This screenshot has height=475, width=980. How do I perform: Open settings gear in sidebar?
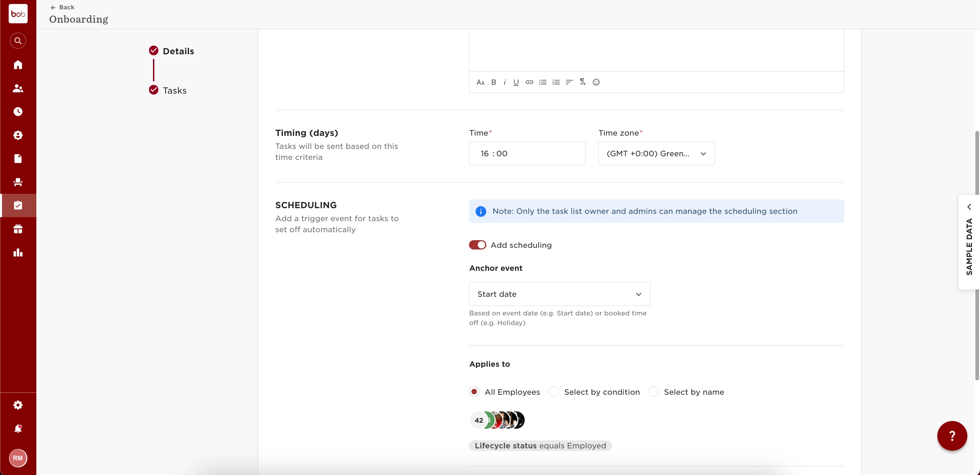click(18, 405)
